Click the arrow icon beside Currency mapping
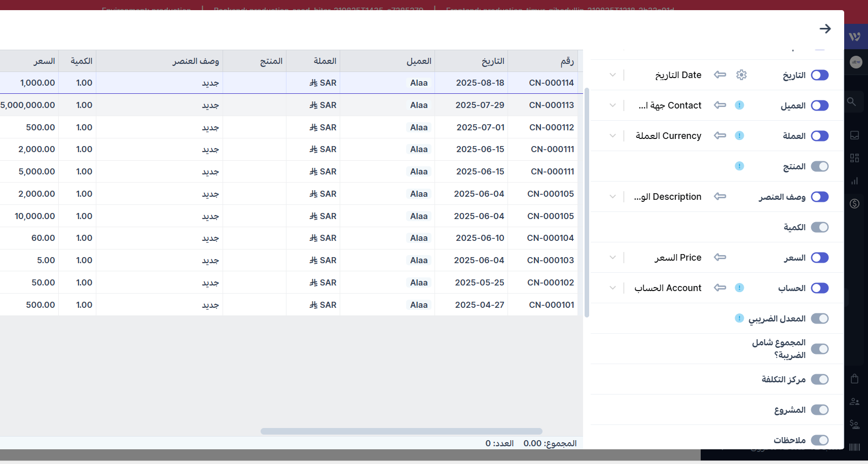Screen dimensions: 868x464 point(720,136)
